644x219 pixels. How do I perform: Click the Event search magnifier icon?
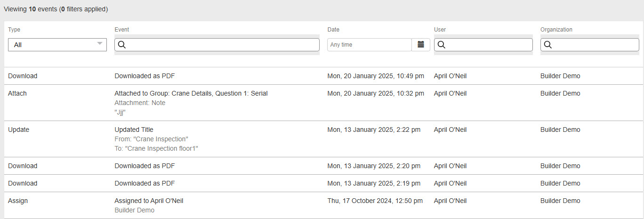click(x=121, y=45)
